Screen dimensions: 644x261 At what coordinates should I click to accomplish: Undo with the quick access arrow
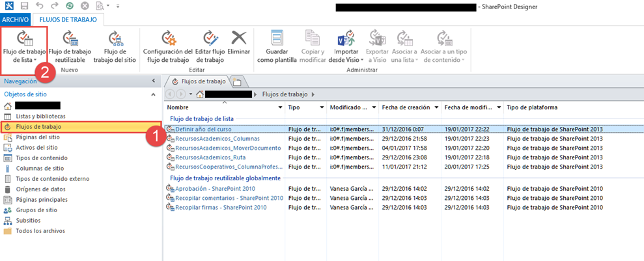tap(40, 6)
